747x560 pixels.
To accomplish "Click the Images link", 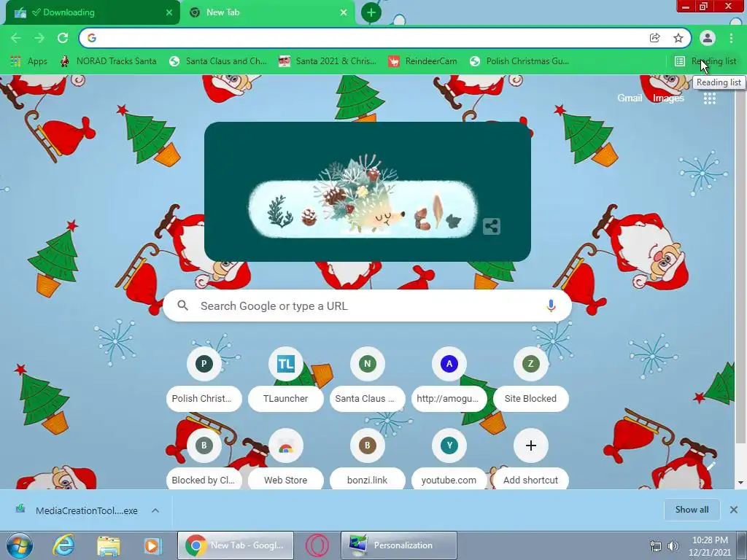I will pyautogui.click(x=668, y=98).
